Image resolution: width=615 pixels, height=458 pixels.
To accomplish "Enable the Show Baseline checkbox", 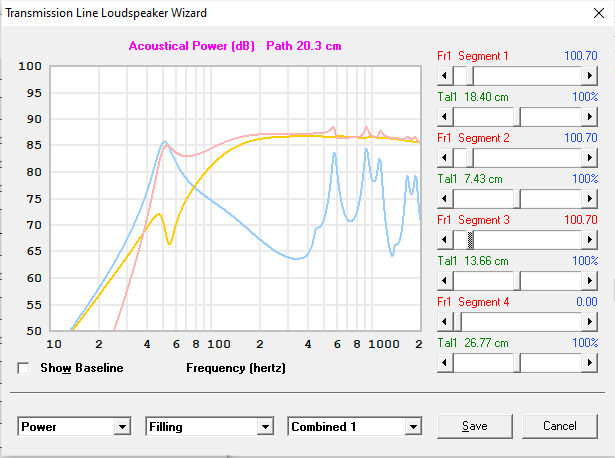I will (24, 368).
